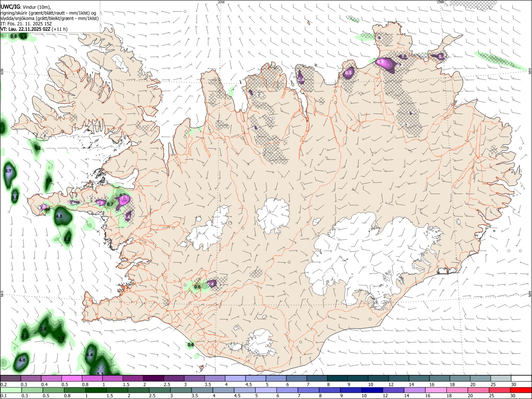The height and width of the screenshot is (399, 532).
Task: Click the "(+11 h)" forecast offset text
Action: [60, 29]
